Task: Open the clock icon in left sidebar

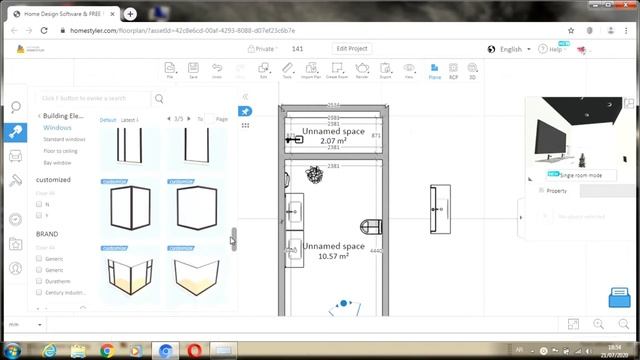Action: [x=16, y=220]
